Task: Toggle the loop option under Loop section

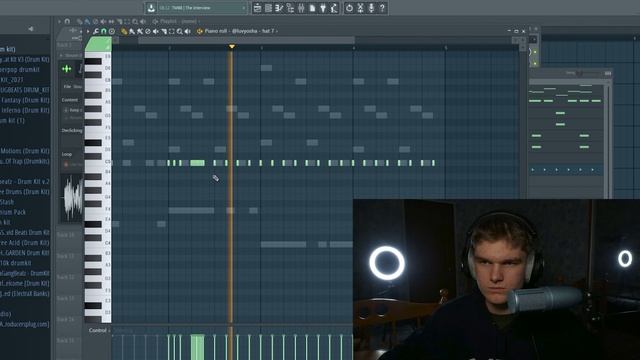Action: [66, 164]
